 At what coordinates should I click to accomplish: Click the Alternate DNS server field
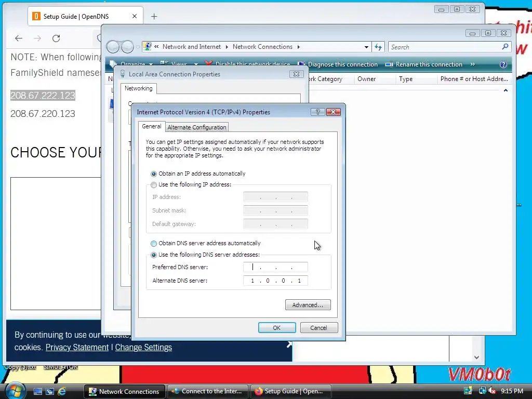coord(275,281)
